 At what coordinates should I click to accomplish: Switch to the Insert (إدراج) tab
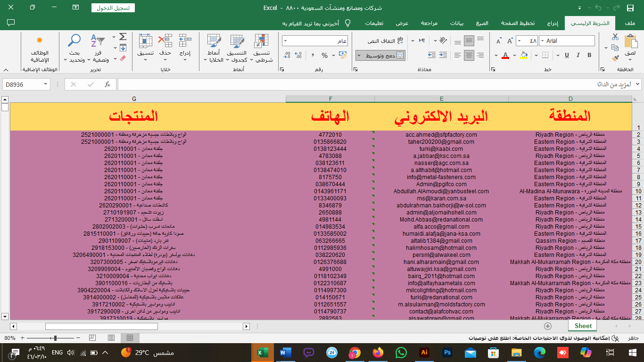[553, 23]
